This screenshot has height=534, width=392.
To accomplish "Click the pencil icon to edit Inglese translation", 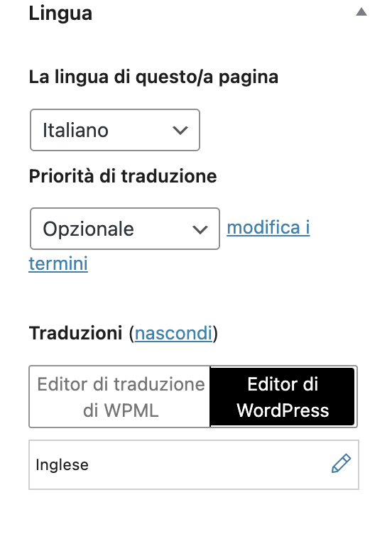I will (x=341, y=463).
